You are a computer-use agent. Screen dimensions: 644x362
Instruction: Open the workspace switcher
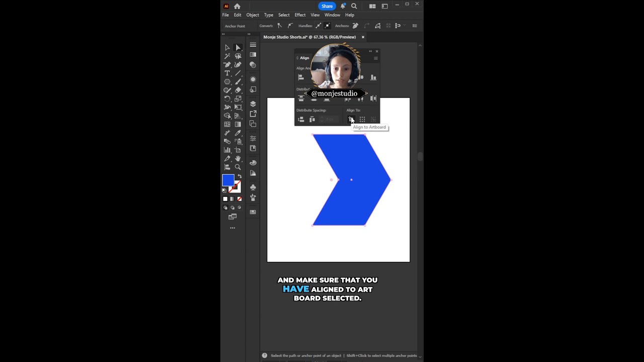pos(385,6)
